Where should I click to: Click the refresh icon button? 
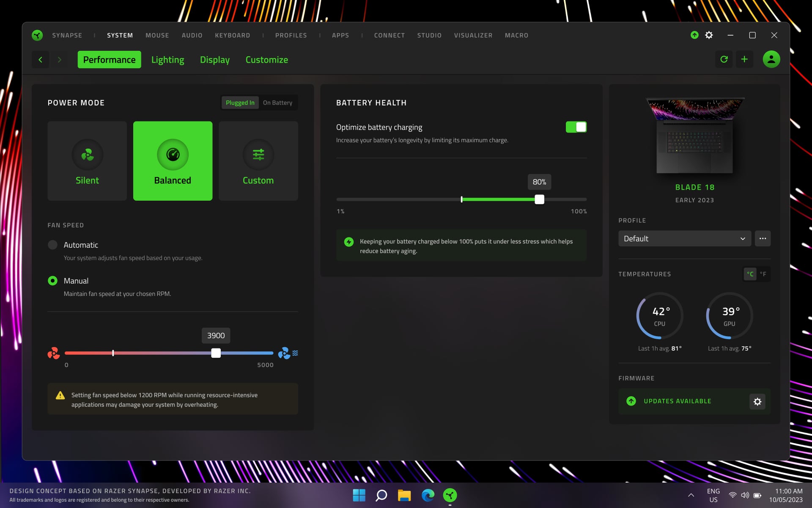pos(724,59)
